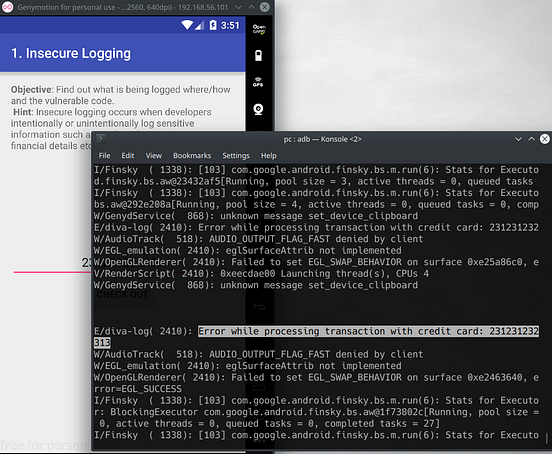Click the Android cellular signal icon
Screen dimensions: 552x454
coord(200,25)
